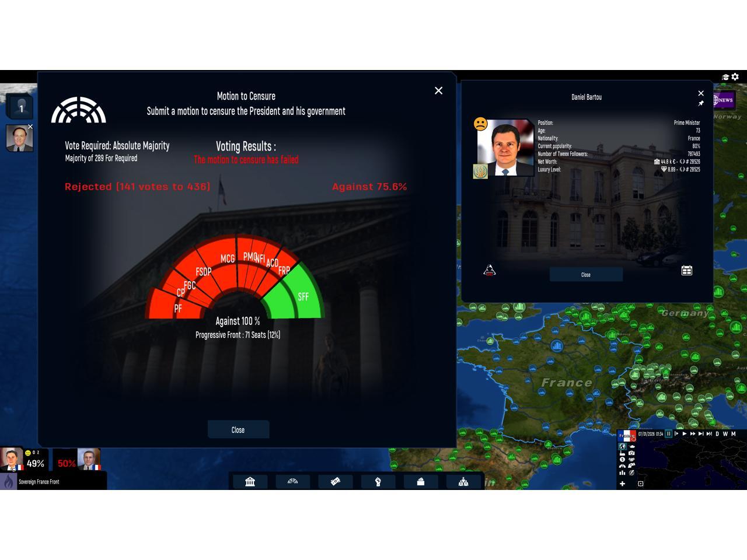Open the people hierarchy icon in bottom bar
The width and height of the screenshot is (747, 560).
(463, 481)
